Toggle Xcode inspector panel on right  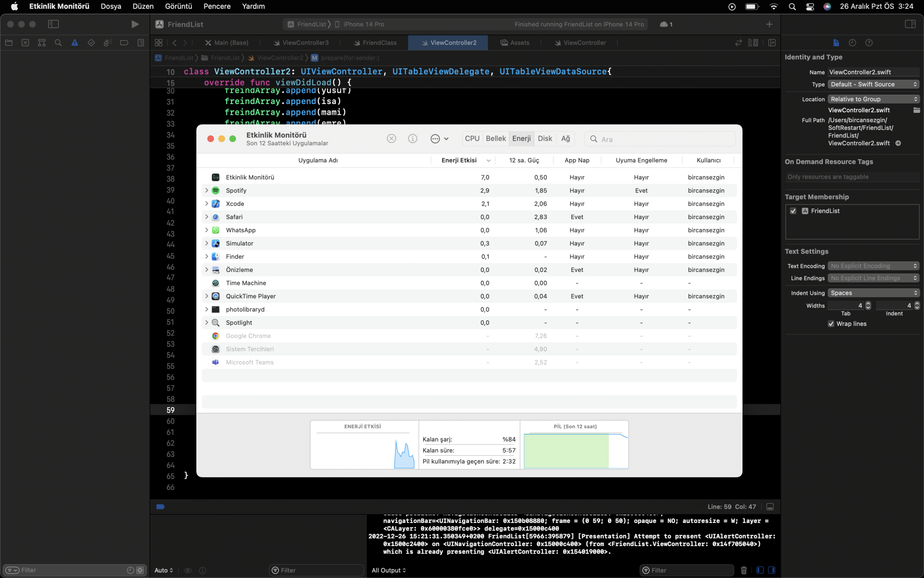(910, 24)
